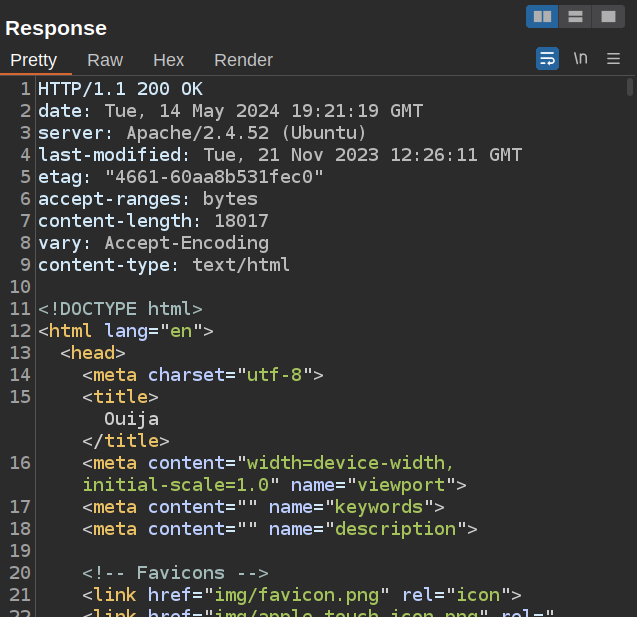Screen dimensions: 637x617
Task: Switch to top-bottom split layout
Action: tap(574, 16)
